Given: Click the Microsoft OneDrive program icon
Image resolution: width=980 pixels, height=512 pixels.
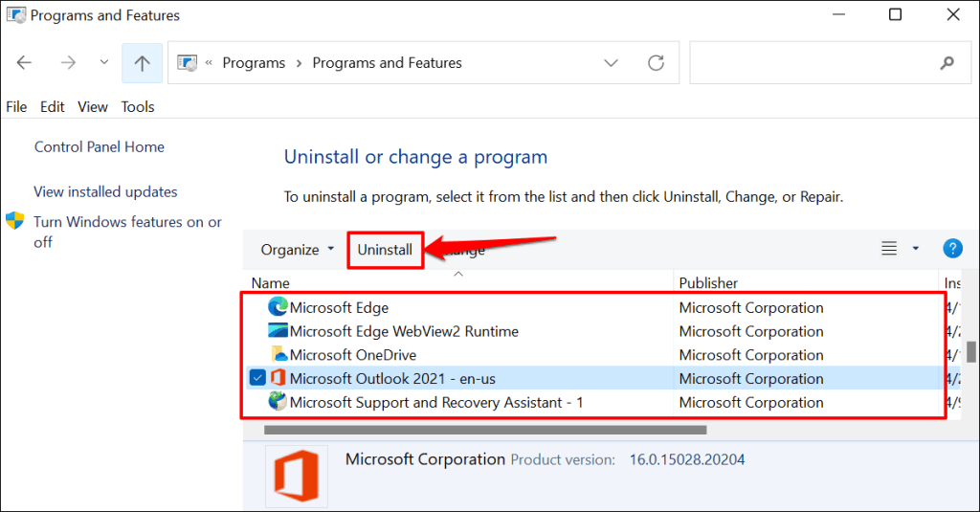Looking at the screenshot, I should tap(278, 355).
